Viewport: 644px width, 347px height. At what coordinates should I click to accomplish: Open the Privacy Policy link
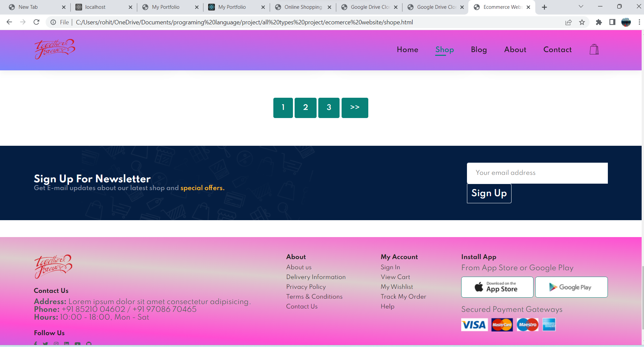click(305, 287)
